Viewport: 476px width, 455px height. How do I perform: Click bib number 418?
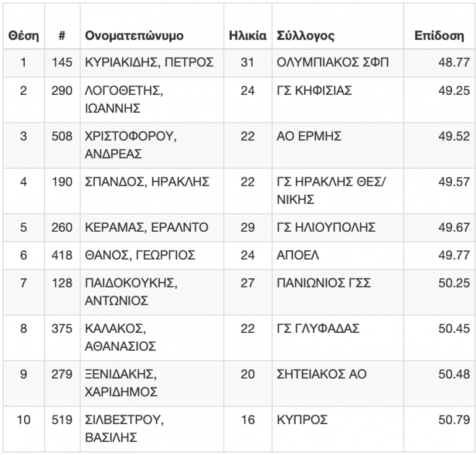pos(62,255)
